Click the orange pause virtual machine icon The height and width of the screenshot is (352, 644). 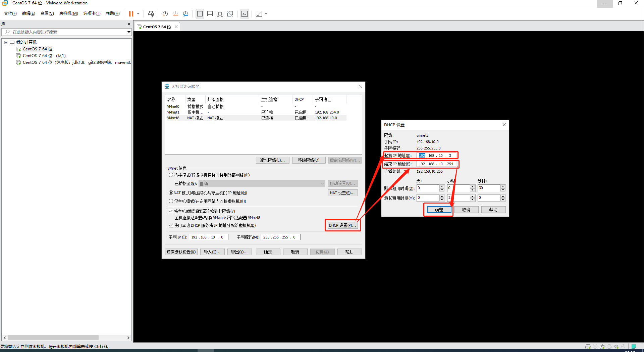coord(131,14)
